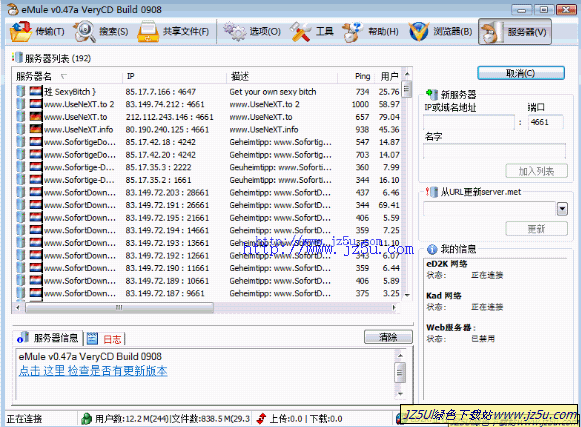This screenshot has height=427, width=581.
Task: Click the horizontal scrollbar left arrow
Action: [17, 307]
